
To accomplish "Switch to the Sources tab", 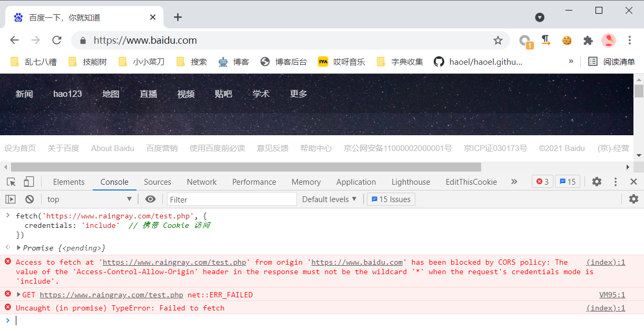I will pyautogui.click(x=158, y=182).
